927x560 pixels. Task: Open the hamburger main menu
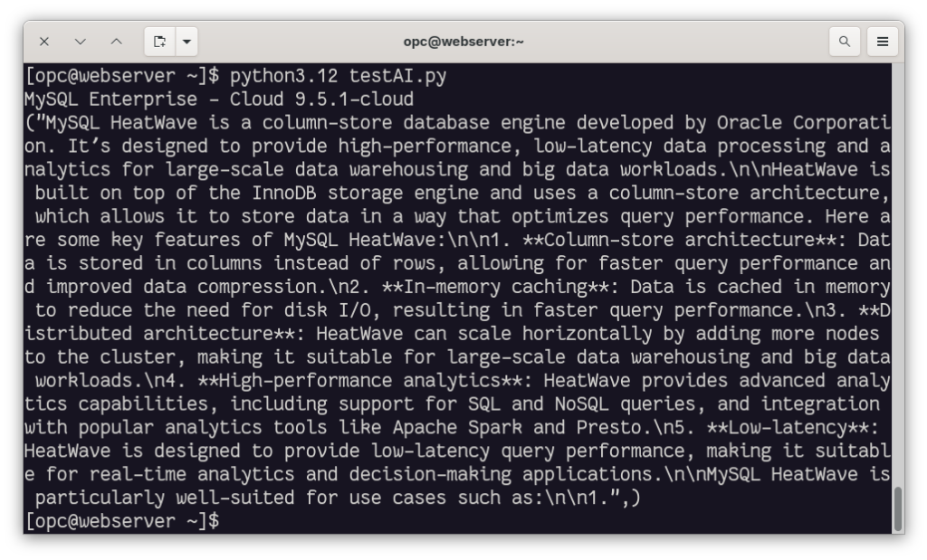[x=883, y=42]
